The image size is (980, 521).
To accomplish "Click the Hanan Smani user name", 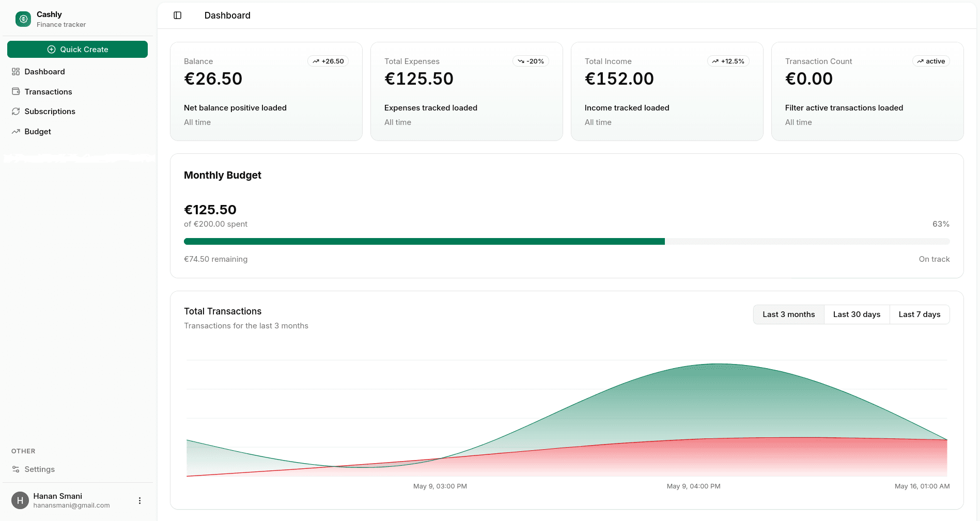I will [58, 496].
